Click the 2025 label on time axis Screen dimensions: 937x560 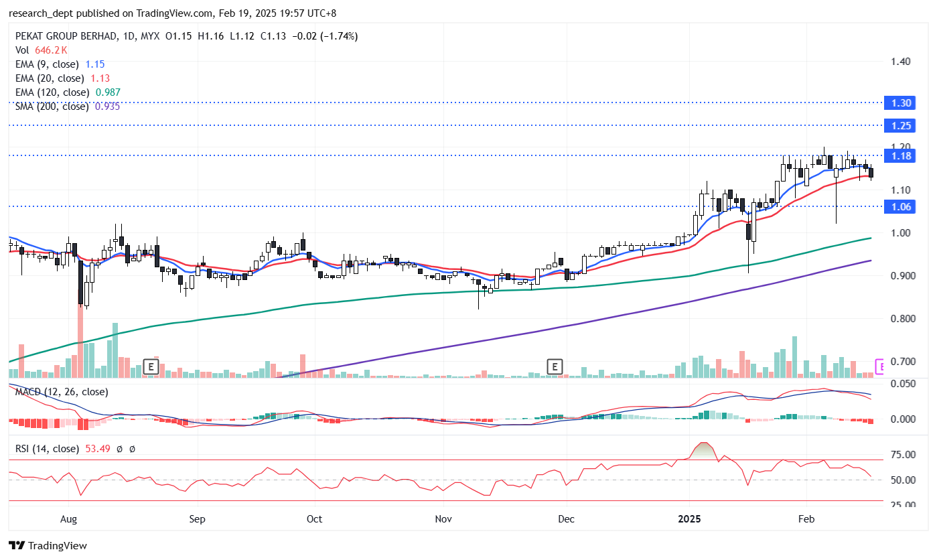tap(689, 518)
